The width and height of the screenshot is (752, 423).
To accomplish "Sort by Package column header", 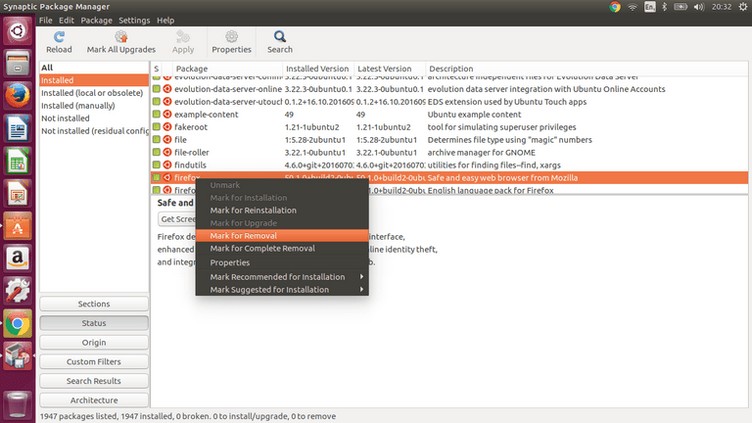I will click(x=227, y=69).
